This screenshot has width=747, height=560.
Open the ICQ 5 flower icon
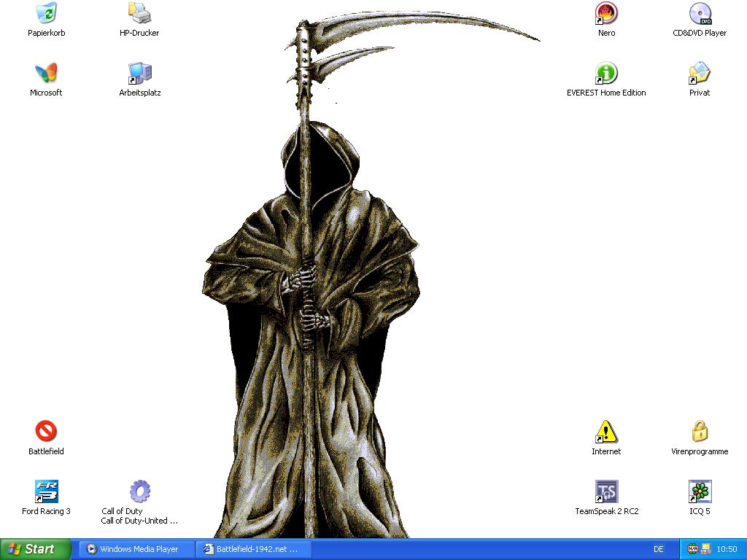tap(700, 491)
